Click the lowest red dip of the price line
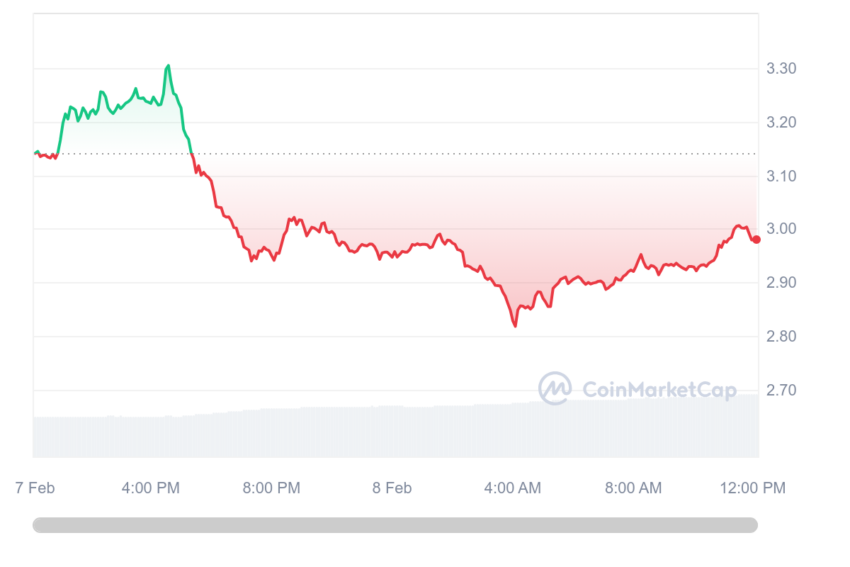 tap(514, 325)
